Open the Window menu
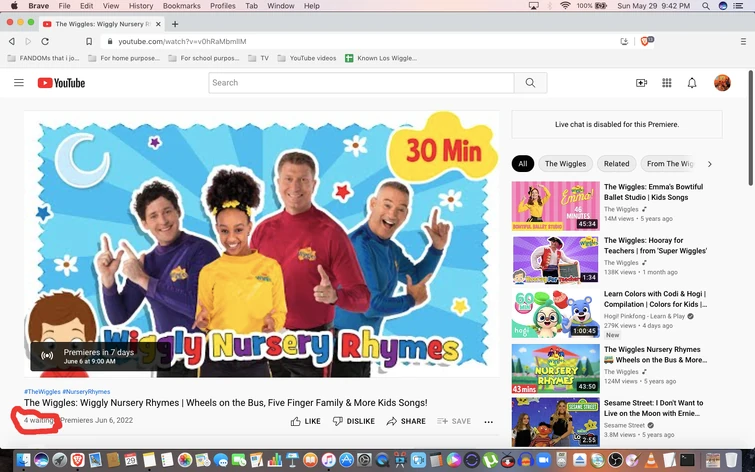 (x=281, y=6)
